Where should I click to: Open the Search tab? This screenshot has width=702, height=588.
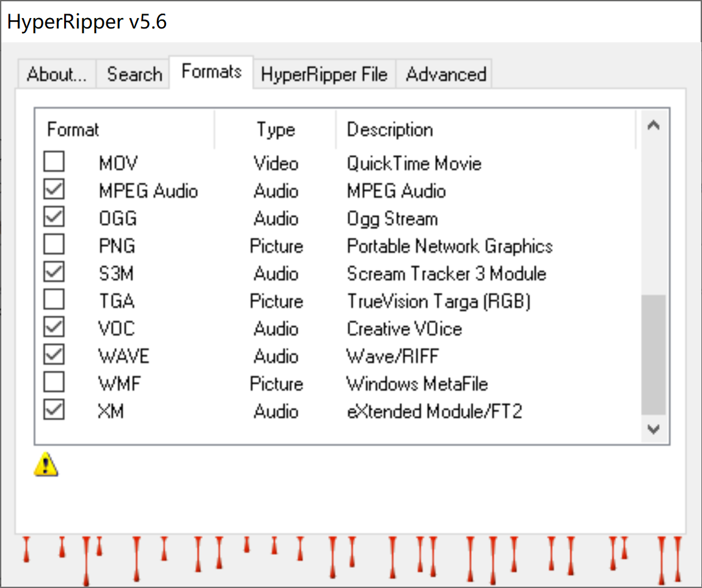[x=134, y=75]
